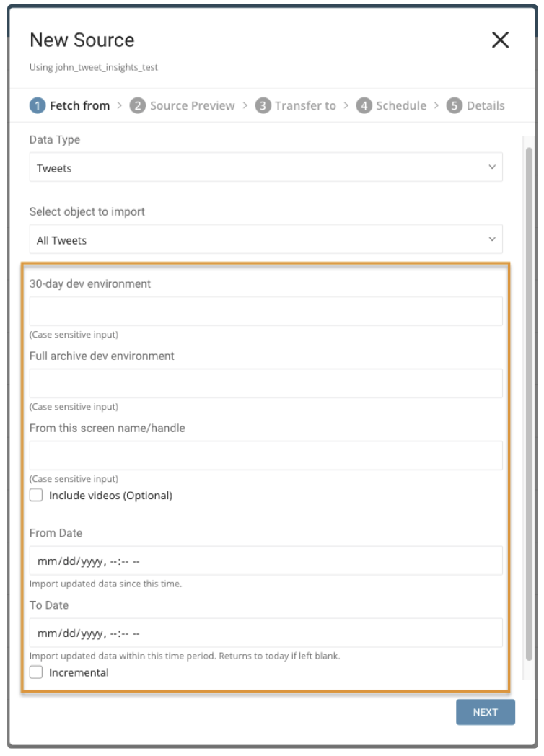Open the Schedule step
Screen dimensions: 544x756
[401, 106]
